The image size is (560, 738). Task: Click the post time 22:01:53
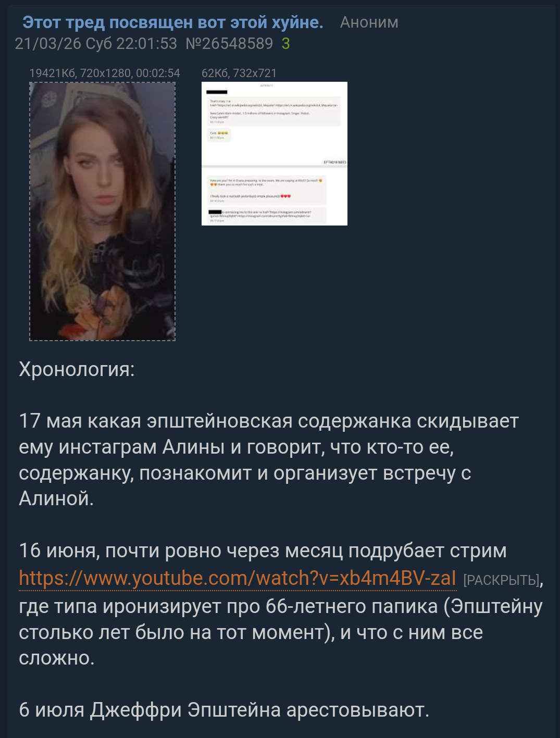[147, 44]
